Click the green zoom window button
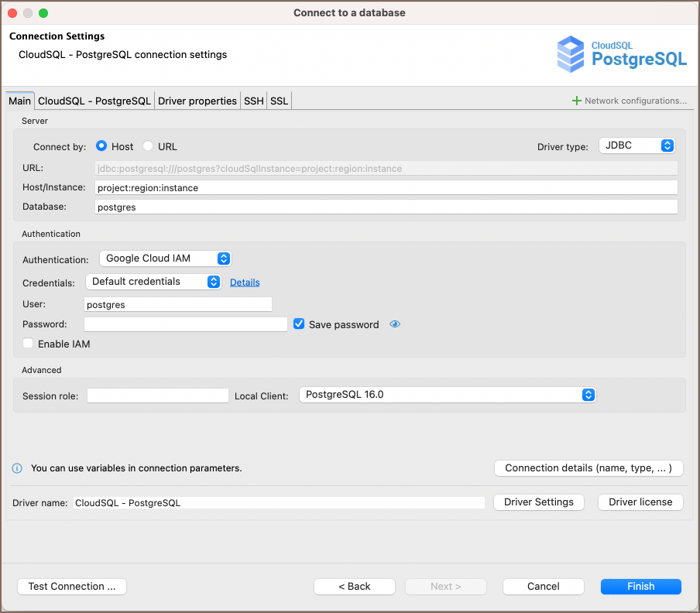The height and width of the screenshot is (613, 700). (43, 13)
